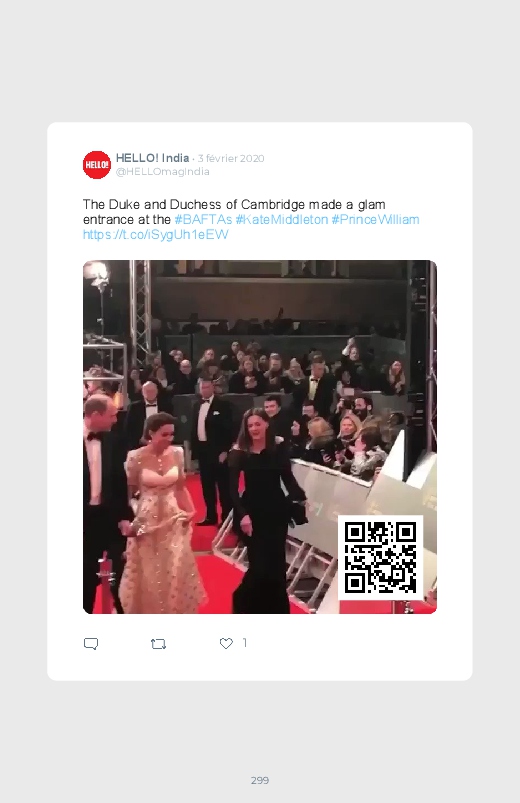Open the reply speech bubble icon
This screenshot has height=803, width=520.
(91, 644)
